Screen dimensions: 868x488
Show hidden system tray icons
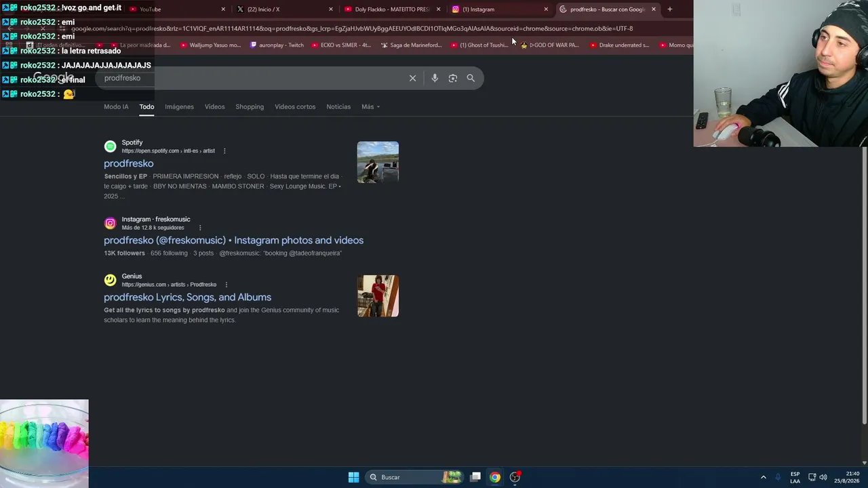[x=763, y=477]
